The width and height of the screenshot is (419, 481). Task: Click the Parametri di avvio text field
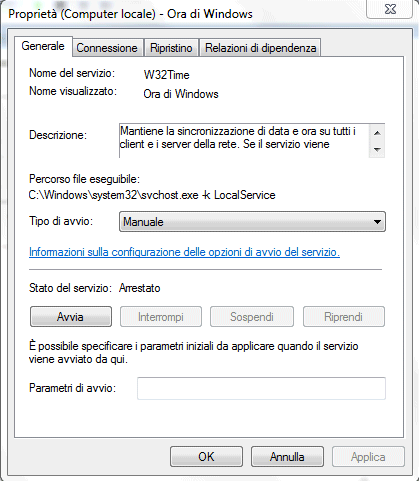point(261,388)
